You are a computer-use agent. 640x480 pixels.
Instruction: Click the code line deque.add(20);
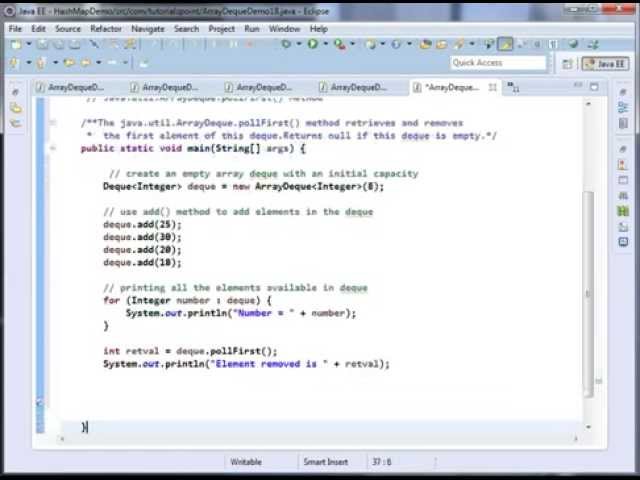[x=142, y=250]
